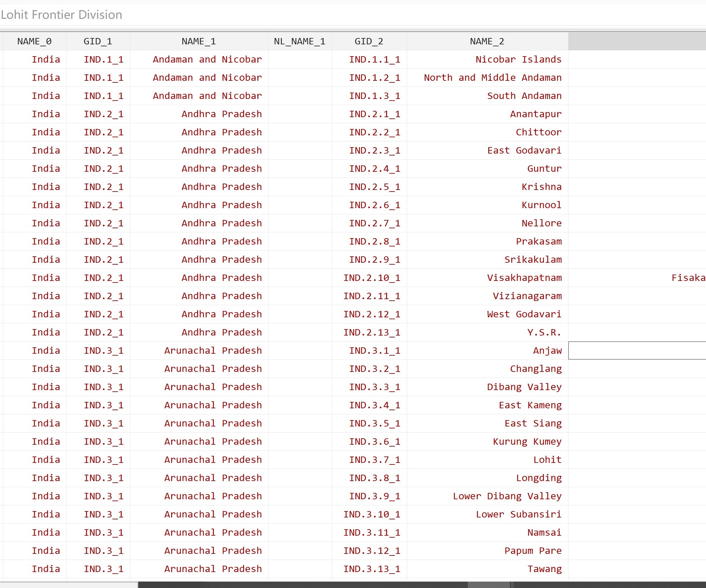Click the IND.2.13_1 cell

[x=371, y=332]
